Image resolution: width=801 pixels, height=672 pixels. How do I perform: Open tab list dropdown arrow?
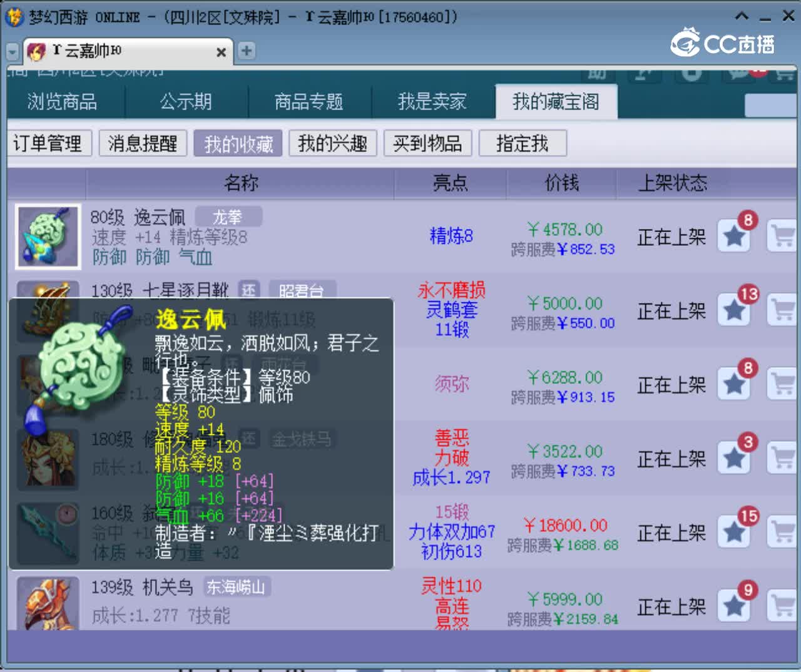[x=13, y=52]
